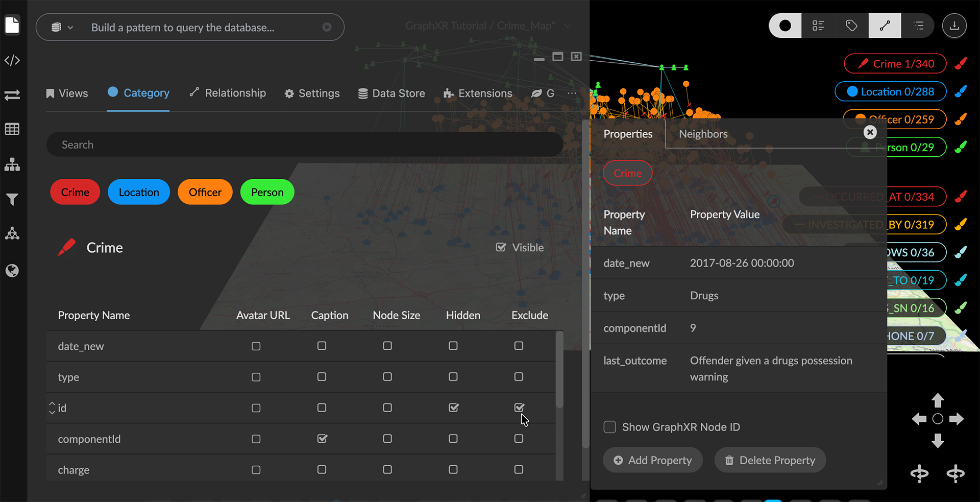Uncheck the Visible checkbox for Crime

[501, 248]
